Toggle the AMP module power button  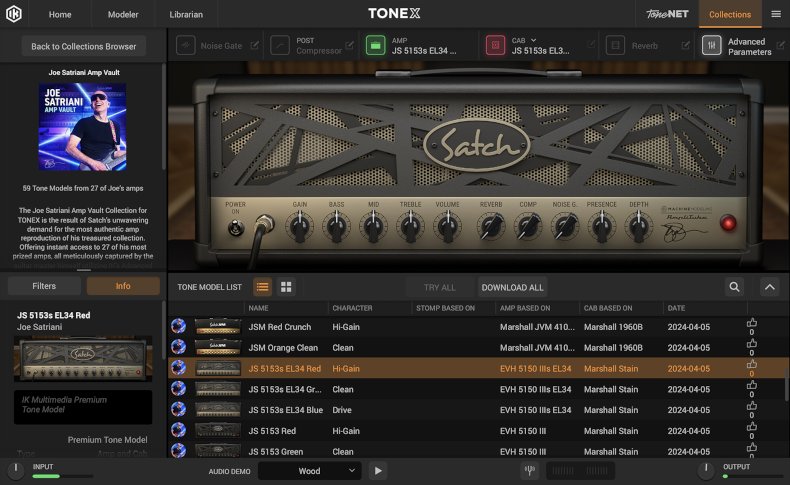374,46
